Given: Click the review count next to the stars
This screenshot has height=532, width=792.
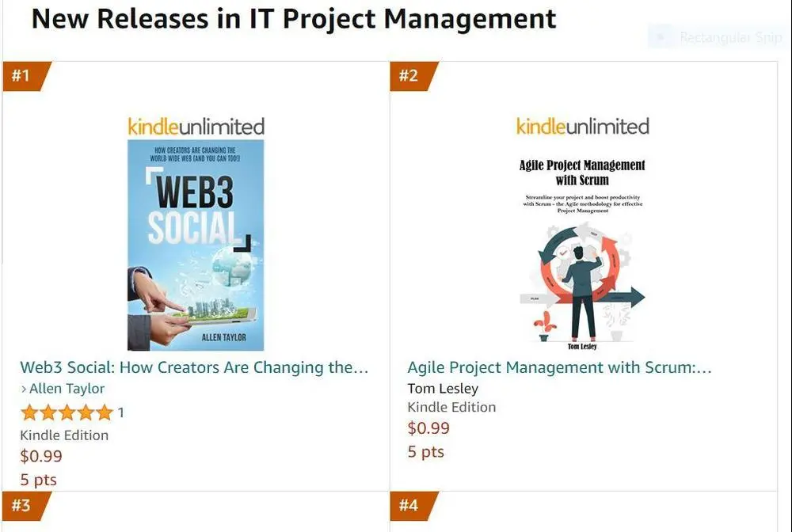Looking at the screenshot, I should [x=121, y=412].
